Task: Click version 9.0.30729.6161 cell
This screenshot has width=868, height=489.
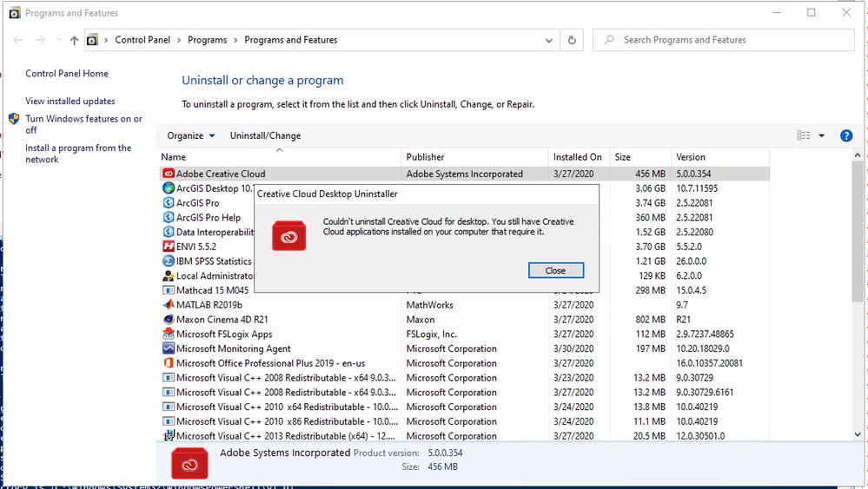Action: (705, 393)
